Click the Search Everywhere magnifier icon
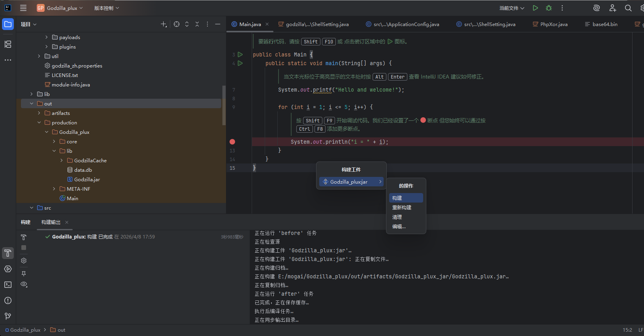644x336 pixels. (x=628, y=8)
